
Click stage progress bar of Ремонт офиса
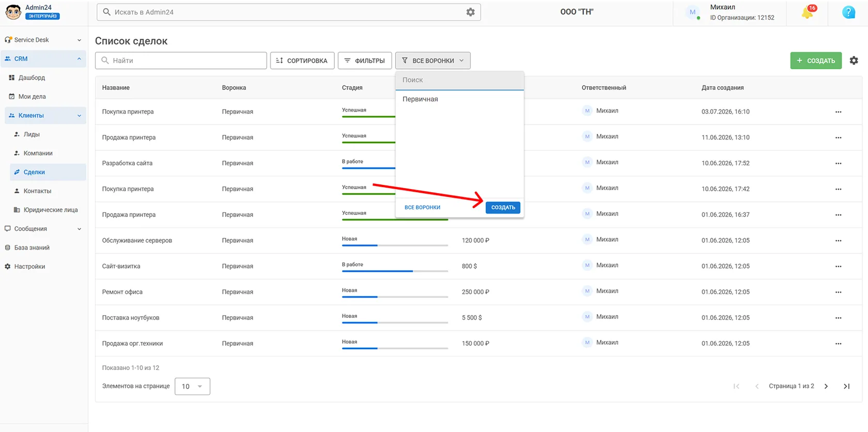coord(395,297)
